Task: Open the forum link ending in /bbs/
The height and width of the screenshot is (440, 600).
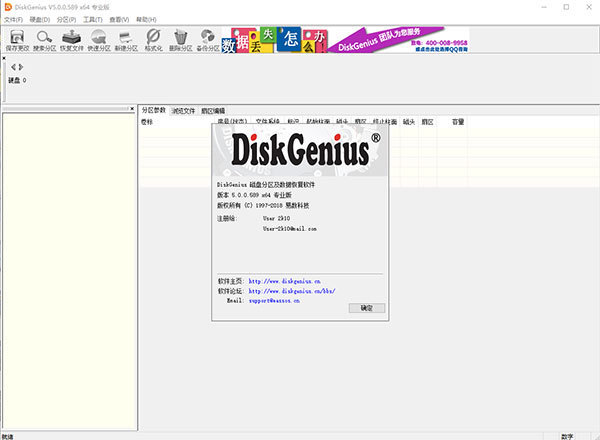Action: (292, 291)
